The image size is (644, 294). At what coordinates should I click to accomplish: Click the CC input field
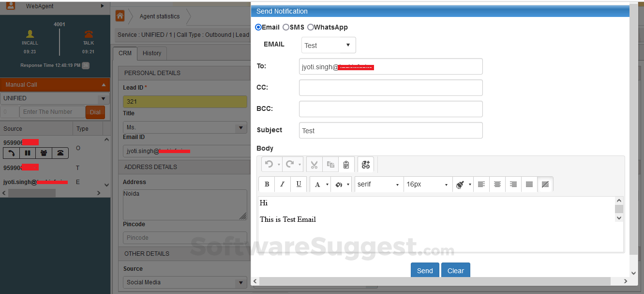390,88
